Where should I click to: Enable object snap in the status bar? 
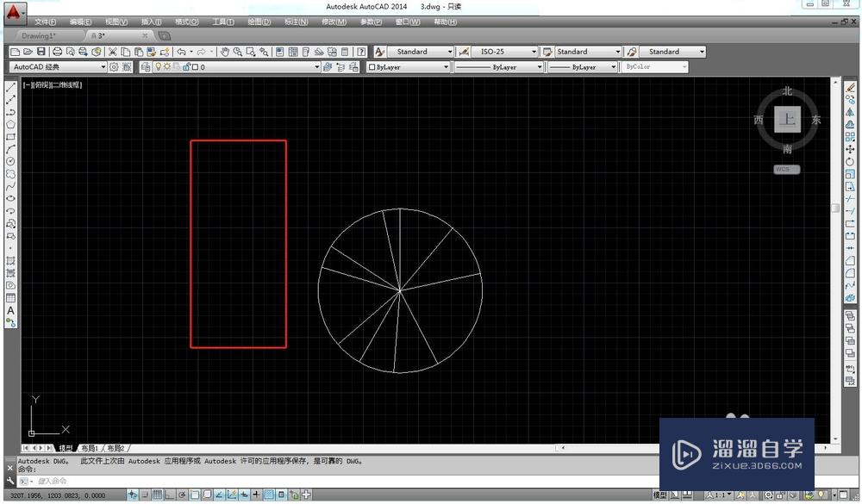coord(195,495)
